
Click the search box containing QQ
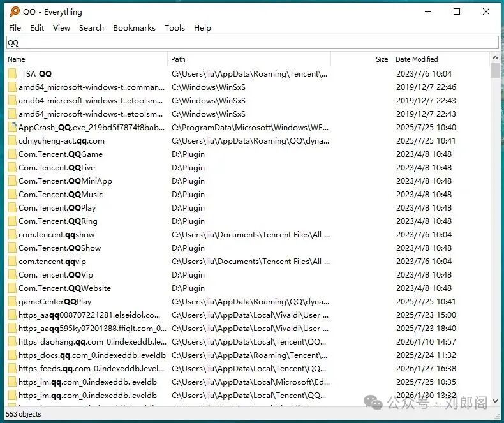[x=253, y=43]
